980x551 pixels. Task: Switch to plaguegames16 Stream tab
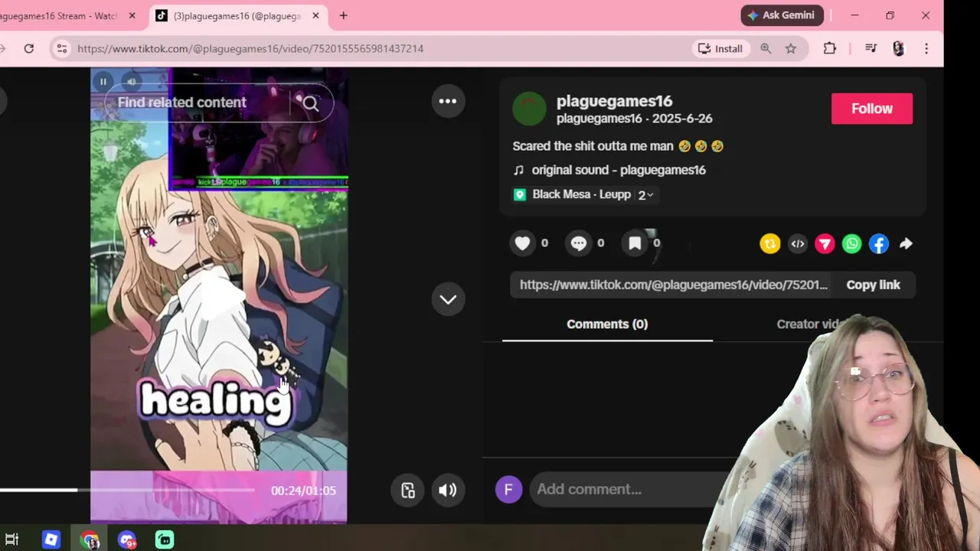tap(60, 15)
